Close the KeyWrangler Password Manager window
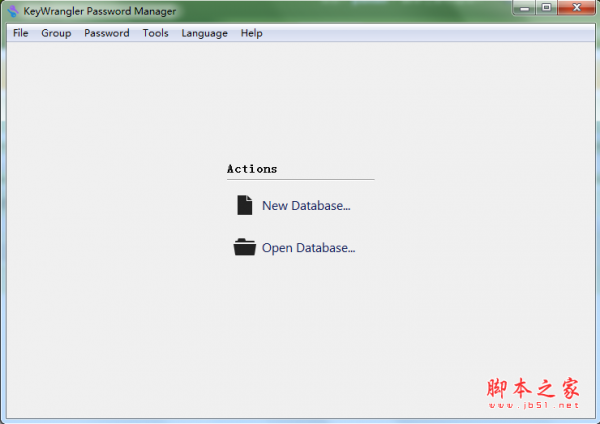The height and width of the screenshot is (424, 600). (x=576, y=8)
